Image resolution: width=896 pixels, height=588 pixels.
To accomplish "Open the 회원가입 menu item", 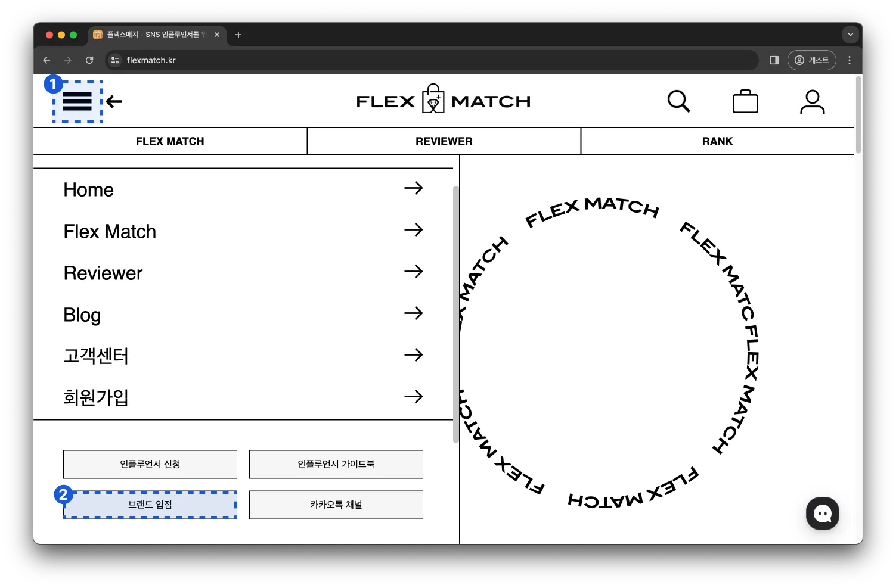I will click(x=243, y=397).
